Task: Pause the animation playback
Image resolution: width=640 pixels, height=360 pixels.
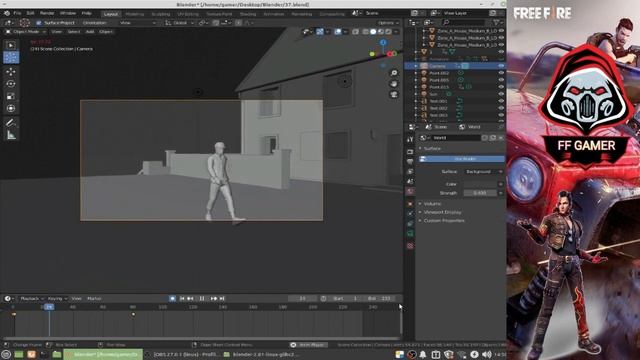Action: click(202, 299)
